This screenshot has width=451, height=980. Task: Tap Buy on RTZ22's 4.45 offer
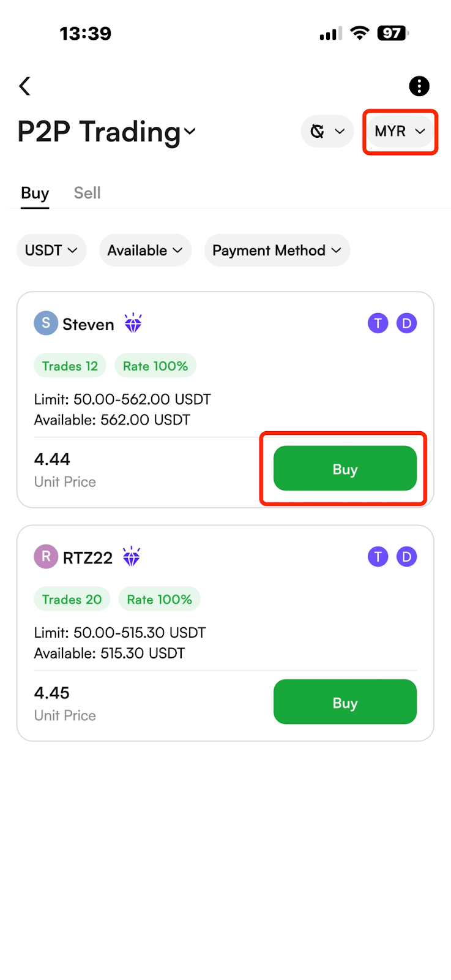click(345, 702)
